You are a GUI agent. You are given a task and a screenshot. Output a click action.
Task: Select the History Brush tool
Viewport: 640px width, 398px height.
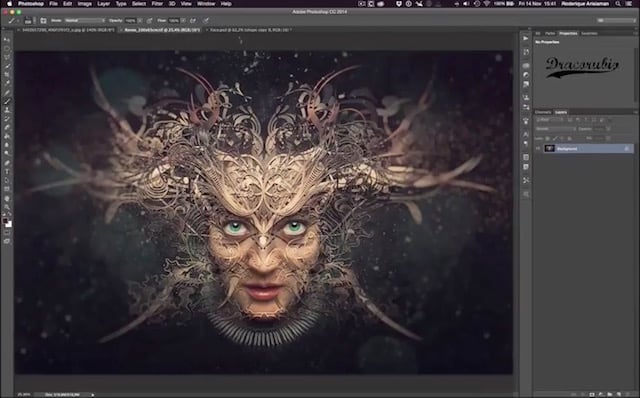7,119
